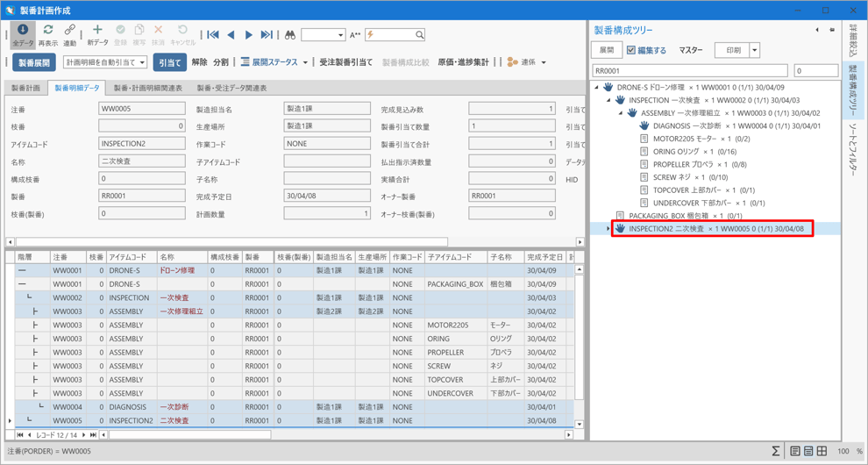This screenshot has width=868, height=465.
Task: Go to the next record using the toolbar arrow
Action: pos(248,35)
